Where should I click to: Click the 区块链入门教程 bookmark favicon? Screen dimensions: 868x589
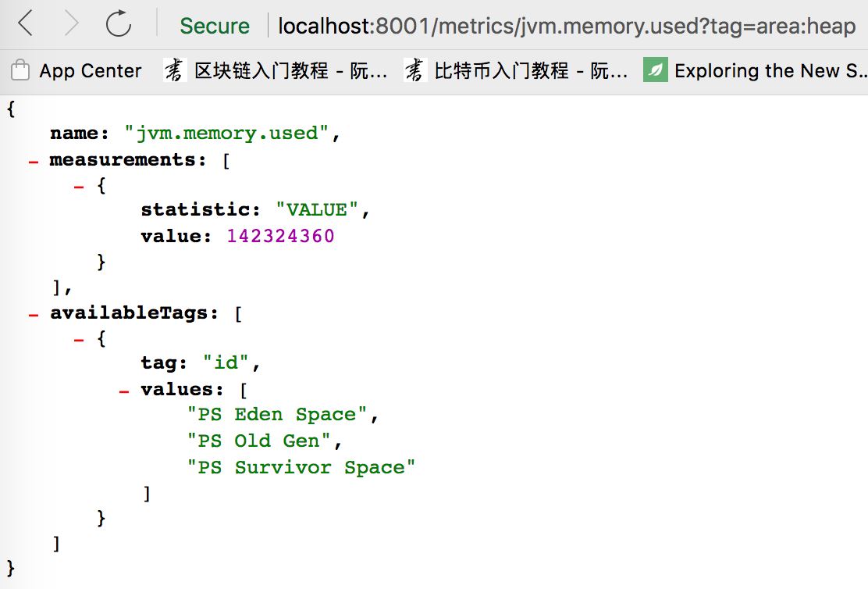pyautogui.click(x=174, y=70)
